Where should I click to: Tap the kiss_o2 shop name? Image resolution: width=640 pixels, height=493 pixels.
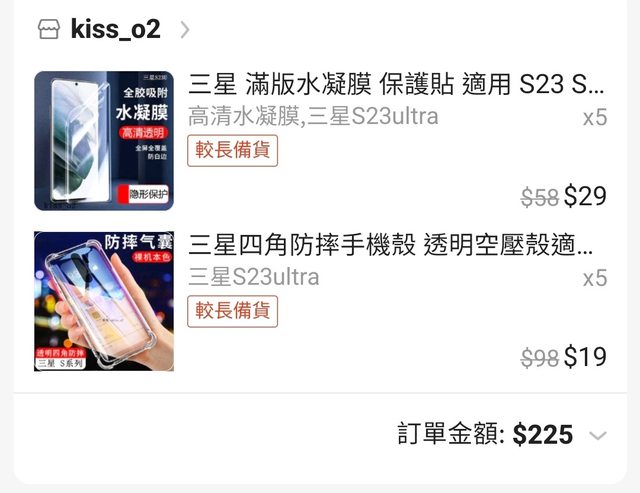pyautogui.click(x=116, y=29)
